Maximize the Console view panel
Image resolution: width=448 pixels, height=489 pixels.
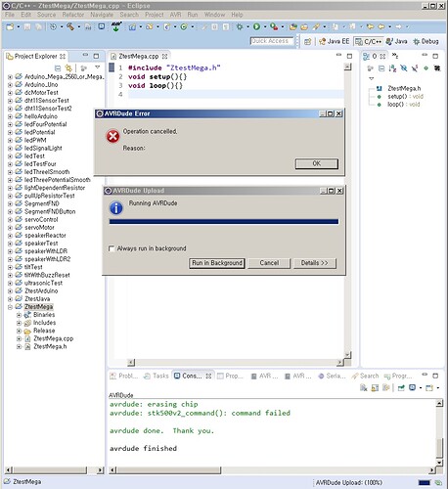point(435,376)
